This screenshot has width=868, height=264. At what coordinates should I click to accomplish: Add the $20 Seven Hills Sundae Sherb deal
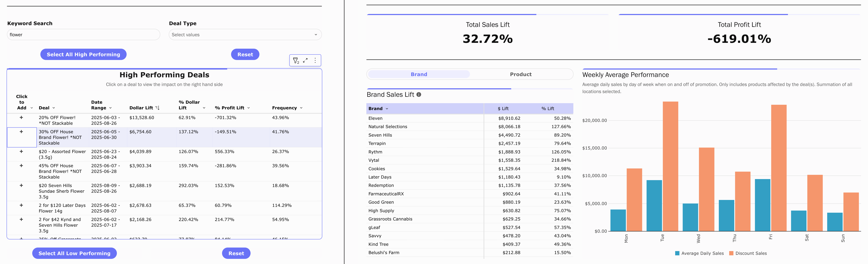coord(21,186)
